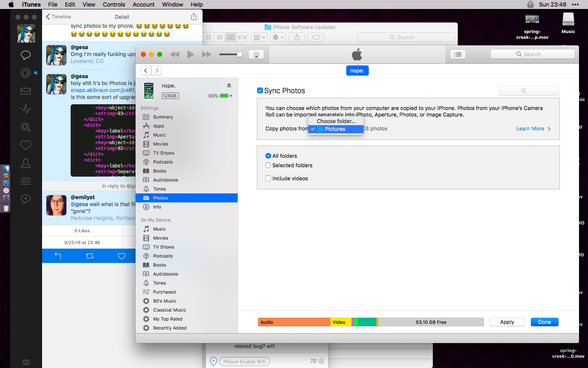Enable the Include videos checkbox

268,178
